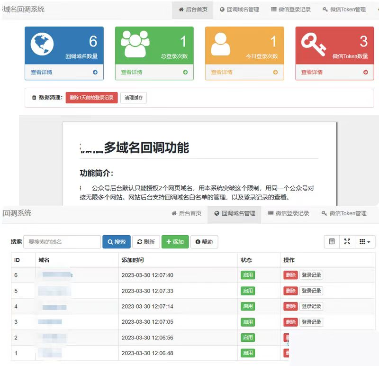Image resolution: width=379 pixels, height=366 pixels.
Task: Select 微信登录记录 tab on the domain list page
Action: pos(289,213)
